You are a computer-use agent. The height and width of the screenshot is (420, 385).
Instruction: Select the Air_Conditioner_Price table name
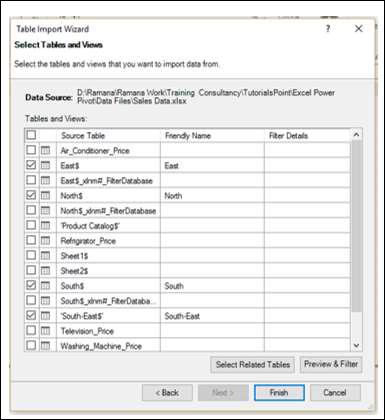coord(95,151)
